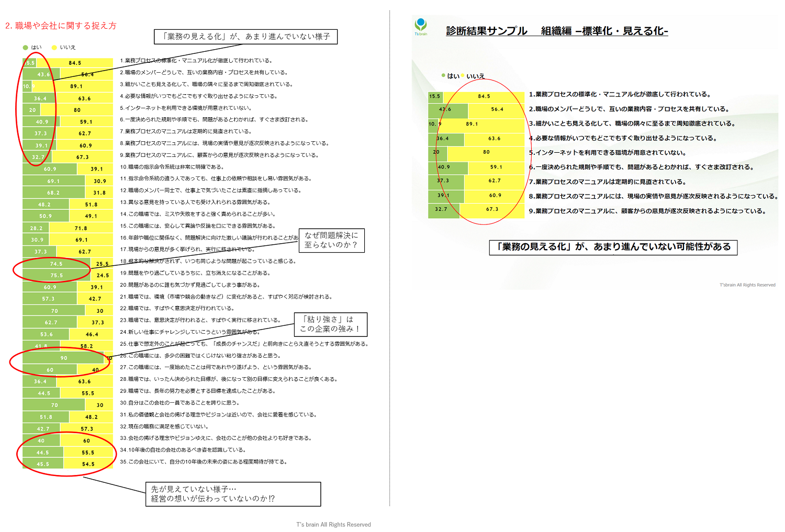Select question 34 10年後の自社のあるべき姿

click(x=183, y=450)
